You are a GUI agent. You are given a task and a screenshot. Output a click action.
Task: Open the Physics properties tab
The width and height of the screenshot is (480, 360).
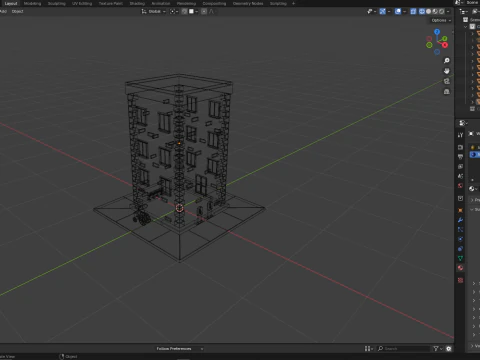pos(460,239)
